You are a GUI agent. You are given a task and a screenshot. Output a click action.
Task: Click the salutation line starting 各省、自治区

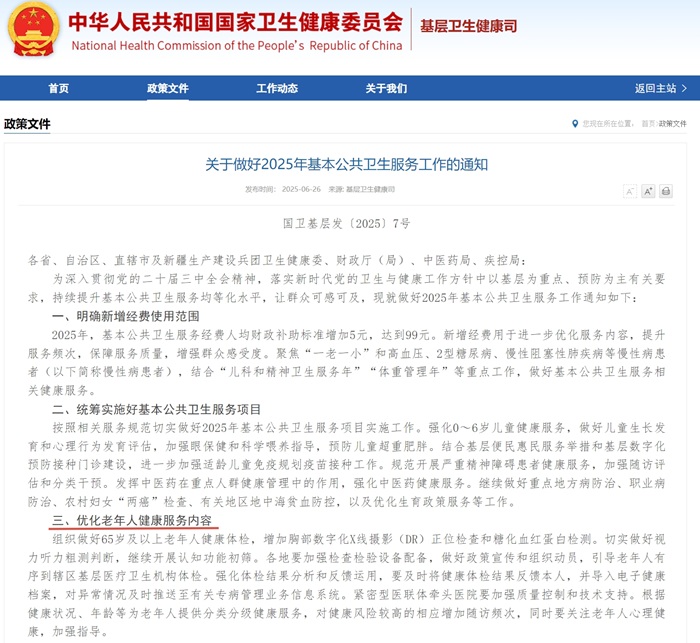(277, 260)
